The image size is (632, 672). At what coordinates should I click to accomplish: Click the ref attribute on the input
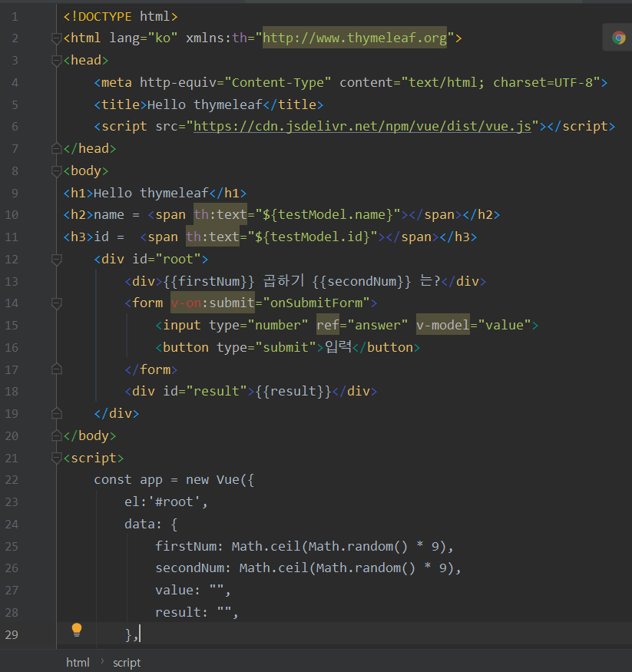click(x=328, y=326)
